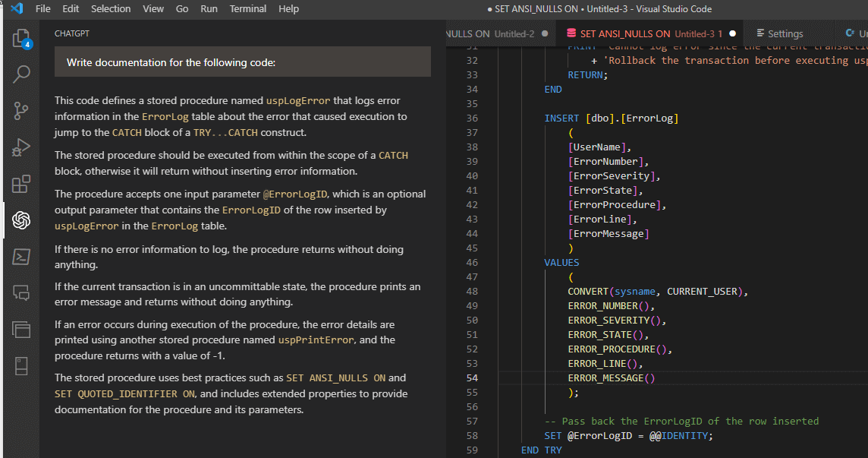Screen dimensions: 868x458
Task: Open the Search panel
Action: (x=19, y=73)
